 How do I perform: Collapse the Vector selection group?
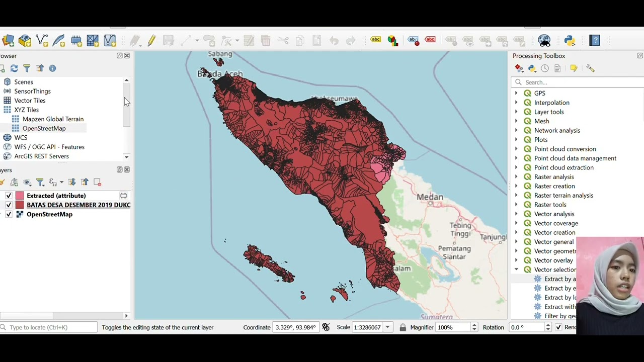[516, 270]
